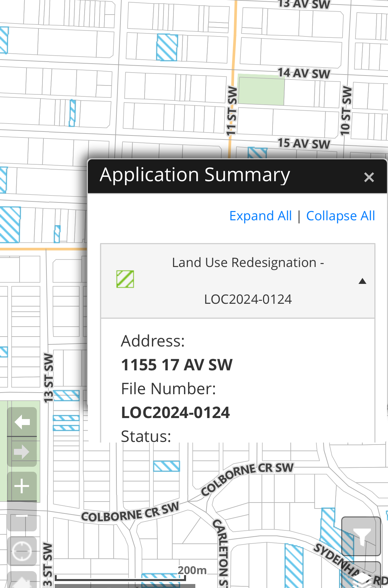
Task: Select the hatched parcel above Colborne CR
Action: pyautogui.click(x=166, y=466)
